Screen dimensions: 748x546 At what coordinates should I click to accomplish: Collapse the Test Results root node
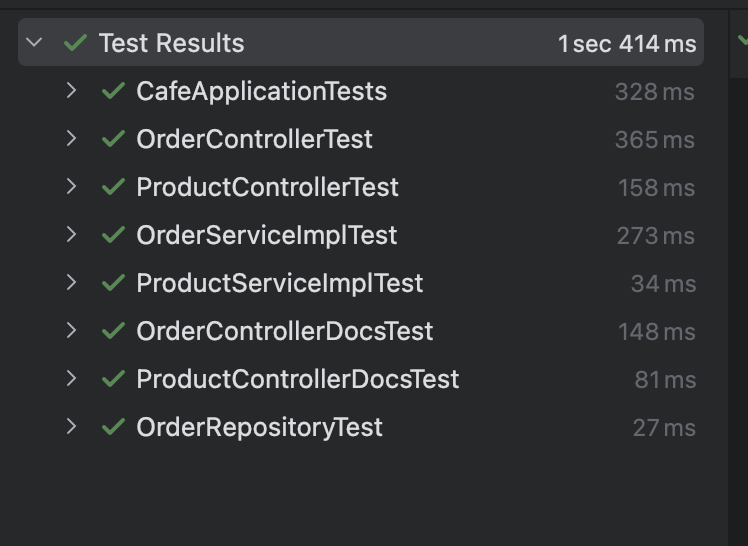(35, 43)
